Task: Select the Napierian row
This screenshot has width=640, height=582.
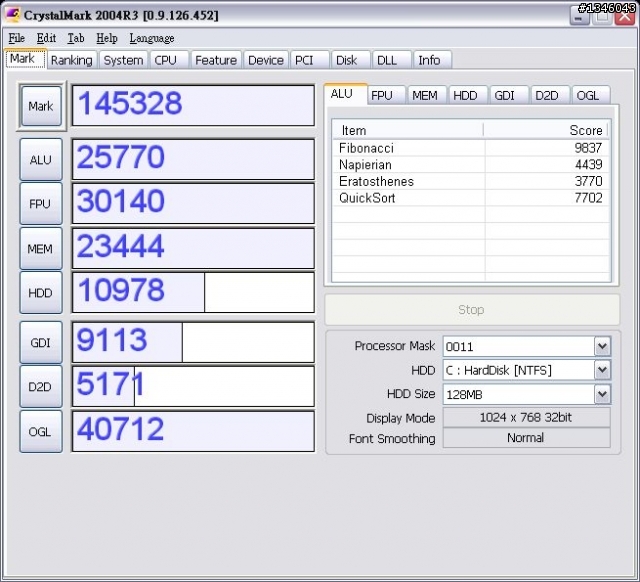Action: click(471, 164)
